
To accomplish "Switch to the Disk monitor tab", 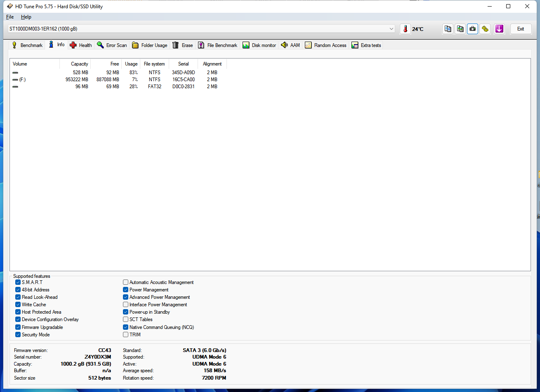I will 259,45.
